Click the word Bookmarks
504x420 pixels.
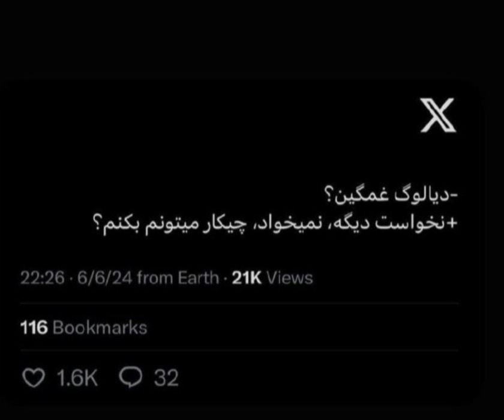click(x=100, y=328)
